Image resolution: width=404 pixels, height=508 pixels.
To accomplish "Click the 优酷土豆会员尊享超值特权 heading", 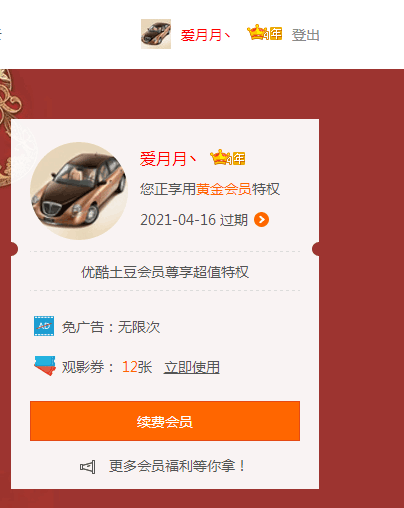I will click(165, 272).
